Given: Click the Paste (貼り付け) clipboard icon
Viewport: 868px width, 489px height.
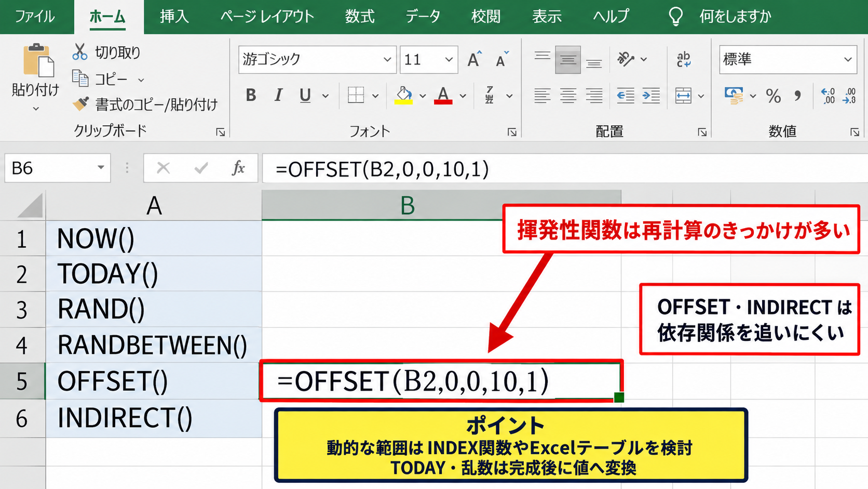Looking at the screenshot, I should [x=38, y=60].
